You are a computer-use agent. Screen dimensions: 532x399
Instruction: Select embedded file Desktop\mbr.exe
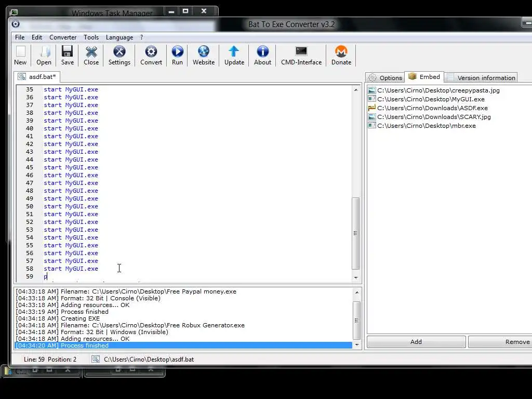pos(427,126)
